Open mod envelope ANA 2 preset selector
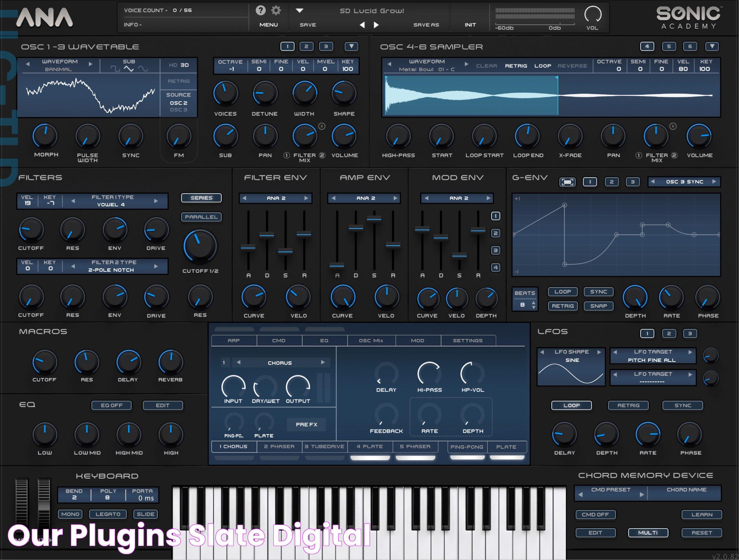 point(457,198)
